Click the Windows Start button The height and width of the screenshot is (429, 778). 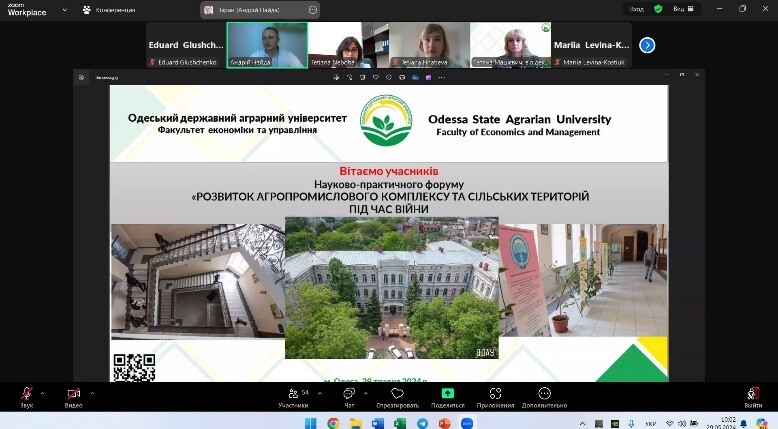click(x=310, y=423)
